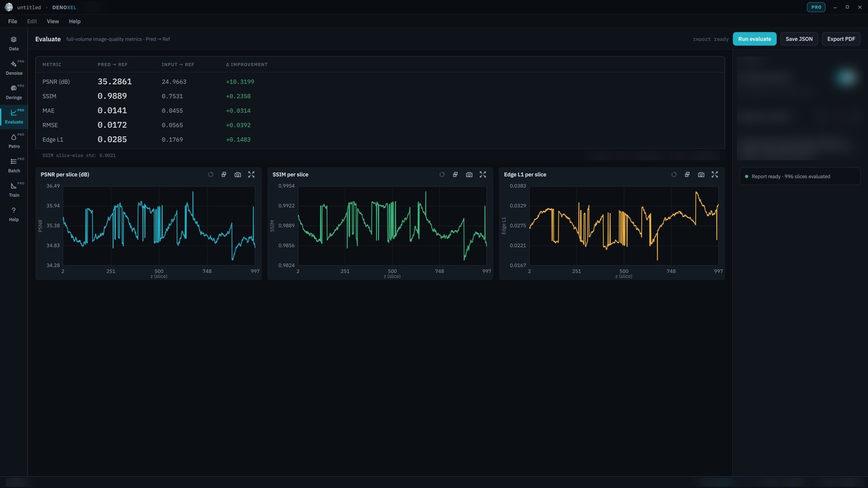Screen dimensions: 868x488
Task: Open the View menu
Action: pyautogui.click(x=52, y=21)
